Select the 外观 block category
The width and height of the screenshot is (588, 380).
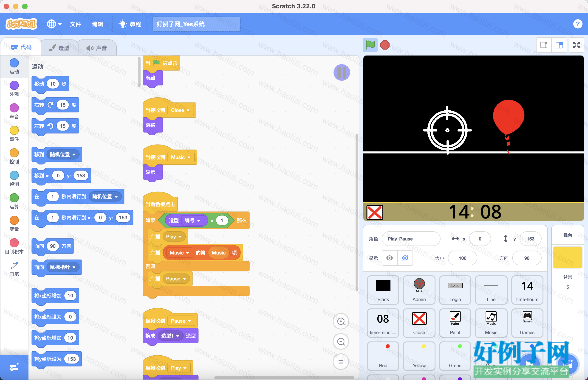point(14,89)
